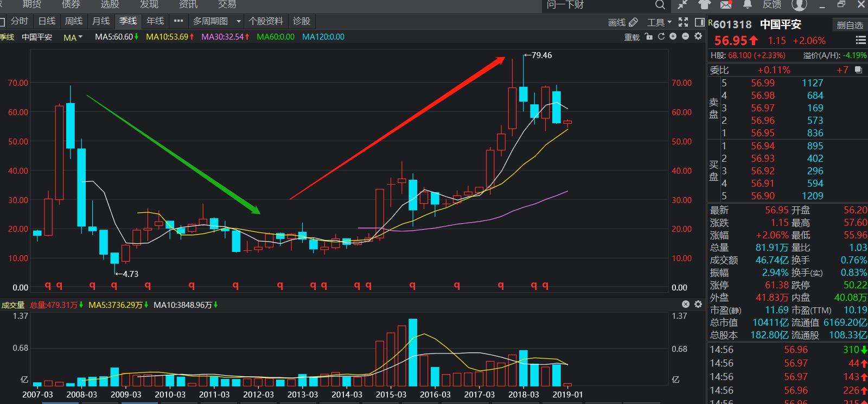This screenshot has width=868, height=404.
Task: Switch to the 日线 daily tab
Action: coord(47,21)
